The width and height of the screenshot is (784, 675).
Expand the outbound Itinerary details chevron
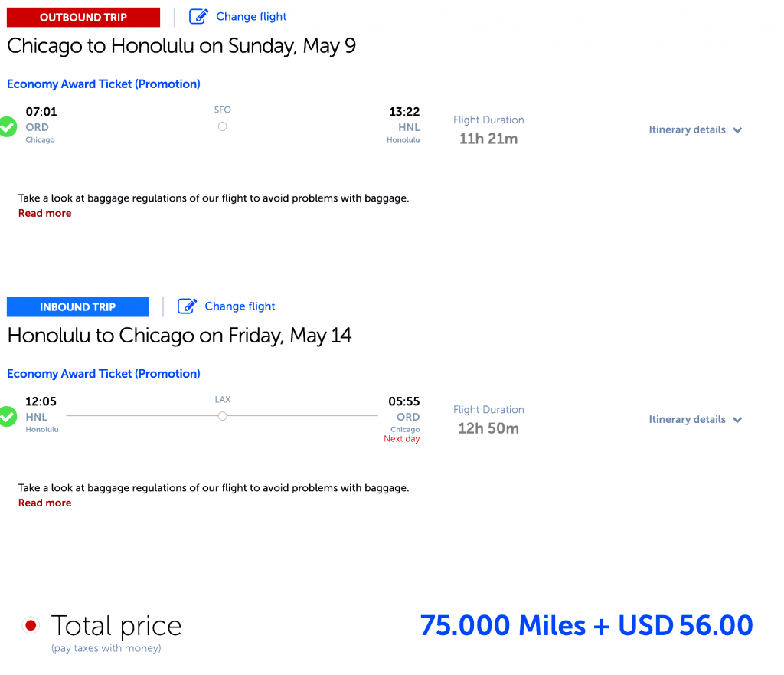click(x=737, y=130)
